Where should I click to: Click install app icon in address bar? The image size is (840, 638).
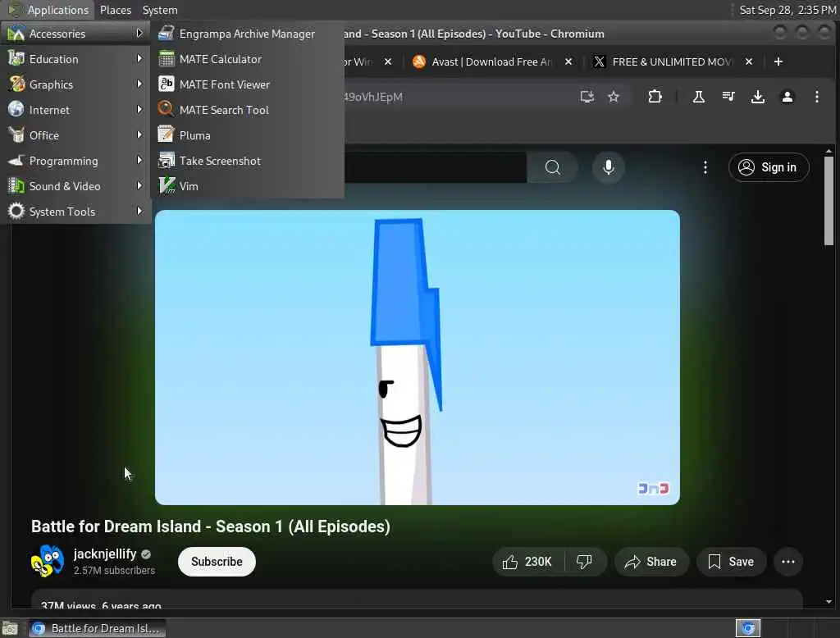(x=587, y=97)
